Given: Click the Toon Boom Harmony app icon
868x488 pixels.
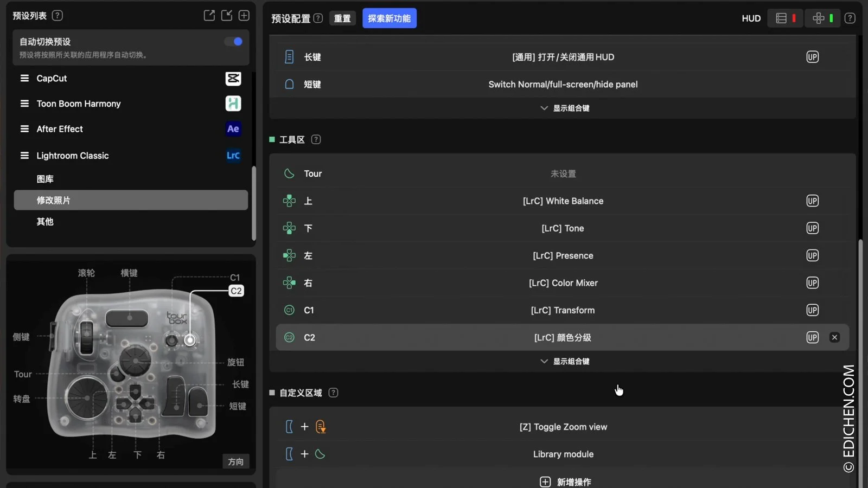Looking at the screenshot, I should click(233, 104).
